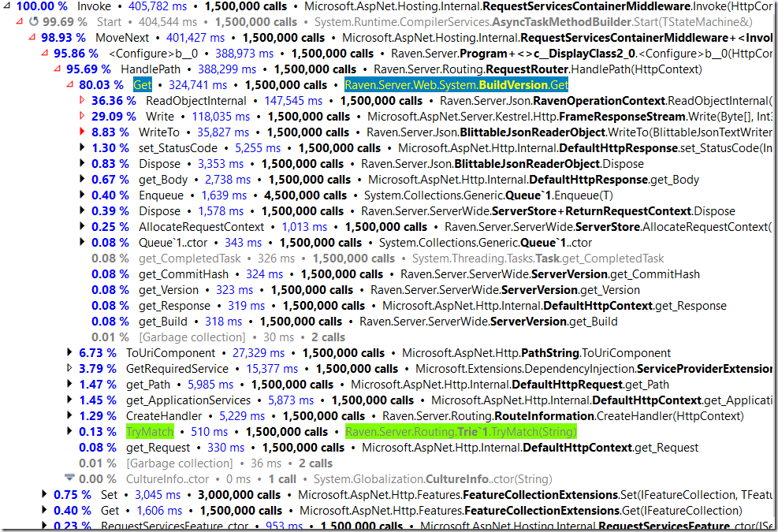Expand the 29.09 % Write node
Image resolution: width=778 pixels, height=532 pixels.
82,116
